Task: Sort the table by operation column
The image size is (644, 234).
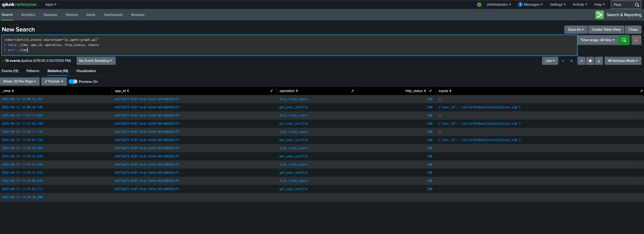Action: [289, 91]
